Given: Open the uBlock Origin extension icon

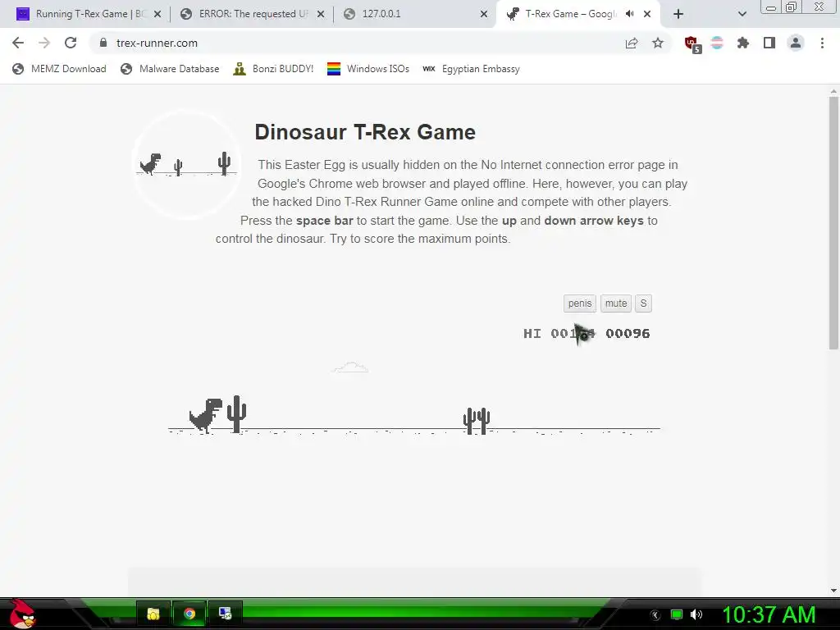Looking at the screenshot, I should click(692, 44).
